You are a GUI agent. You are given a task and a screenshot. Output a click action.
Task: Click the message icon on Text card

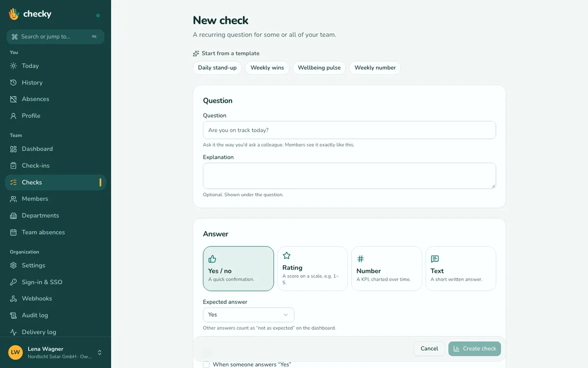[x=435, y=259]
